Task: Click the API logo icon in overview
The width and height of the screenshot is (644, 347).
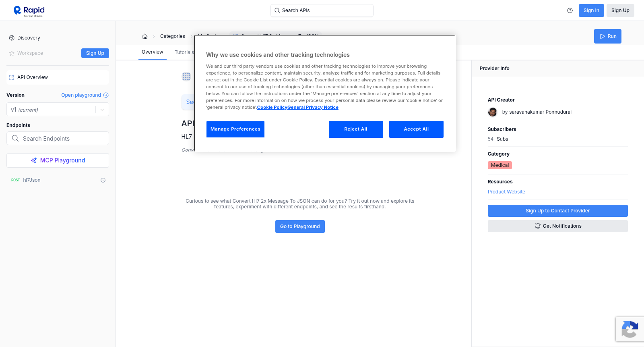Action: point(186,77)
